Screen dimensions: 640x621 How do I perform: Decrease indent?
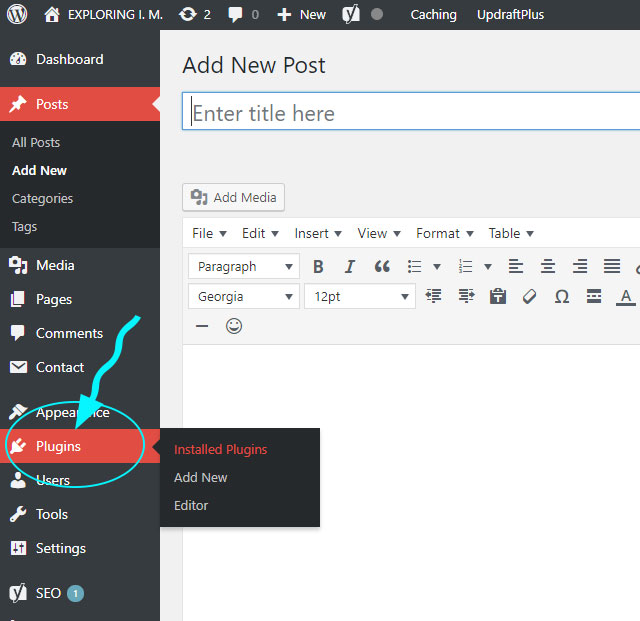point(433,296)
